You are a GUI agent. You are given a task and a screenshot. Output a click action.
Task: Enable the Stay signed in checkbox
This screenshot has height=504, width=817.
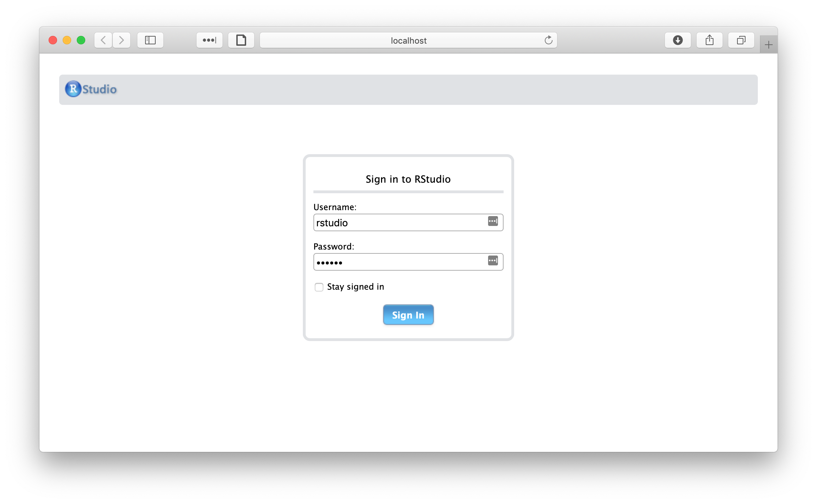[x=319, y=287]
